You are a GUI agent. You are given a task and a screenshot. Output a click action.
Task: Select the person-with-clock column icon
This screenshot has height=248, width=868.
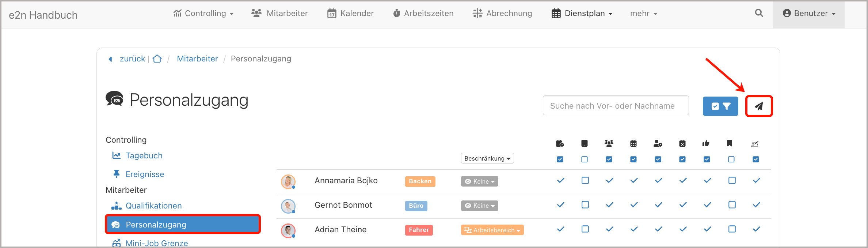[658, 143]
